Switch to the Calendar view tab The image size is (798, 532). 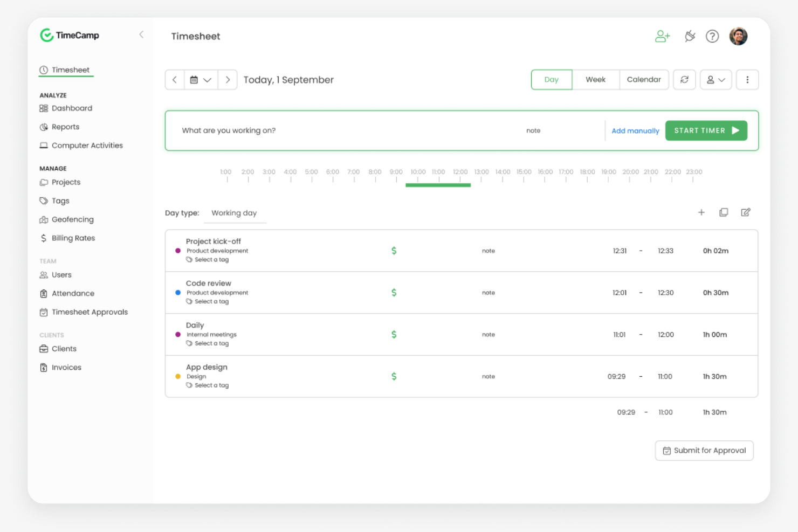[x=644, y=79]
